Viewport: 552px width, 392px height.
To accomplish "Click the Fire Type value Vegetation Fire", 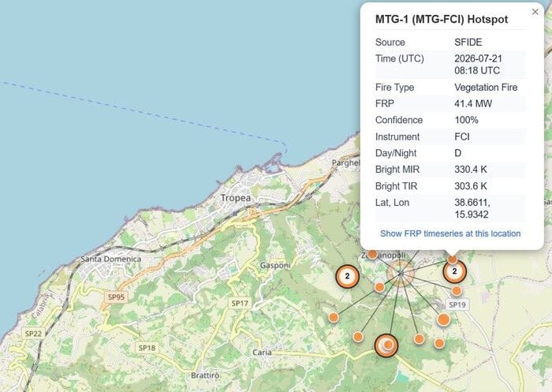I will (x=486, y=88).
